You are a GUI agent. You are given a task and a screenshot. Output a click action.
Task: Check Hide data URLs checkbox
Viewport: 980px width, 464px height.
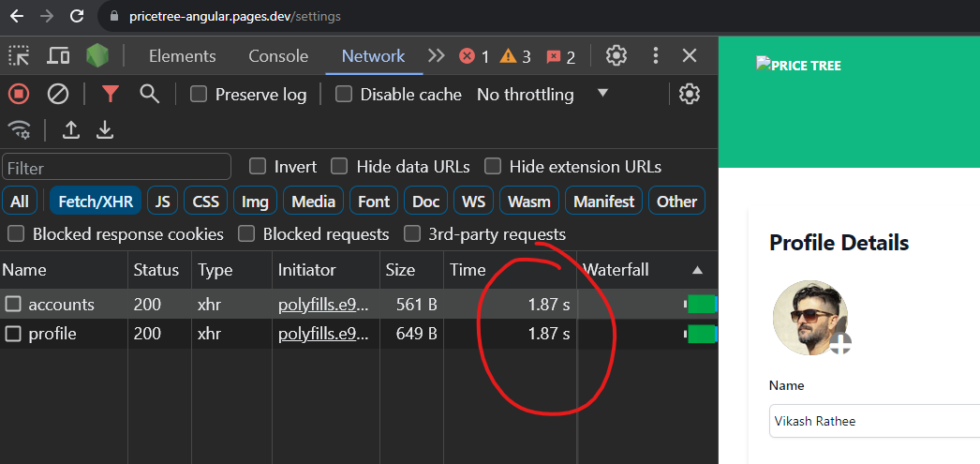(x=339, y=166)
